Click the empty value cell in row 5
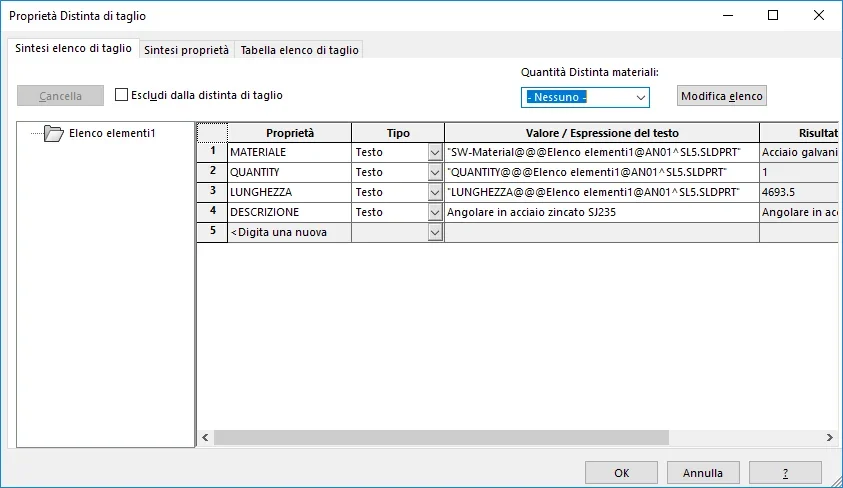Image resolution: width=843 pixels, height=488 pixels. pyautogui.click(x=602, y=233)
